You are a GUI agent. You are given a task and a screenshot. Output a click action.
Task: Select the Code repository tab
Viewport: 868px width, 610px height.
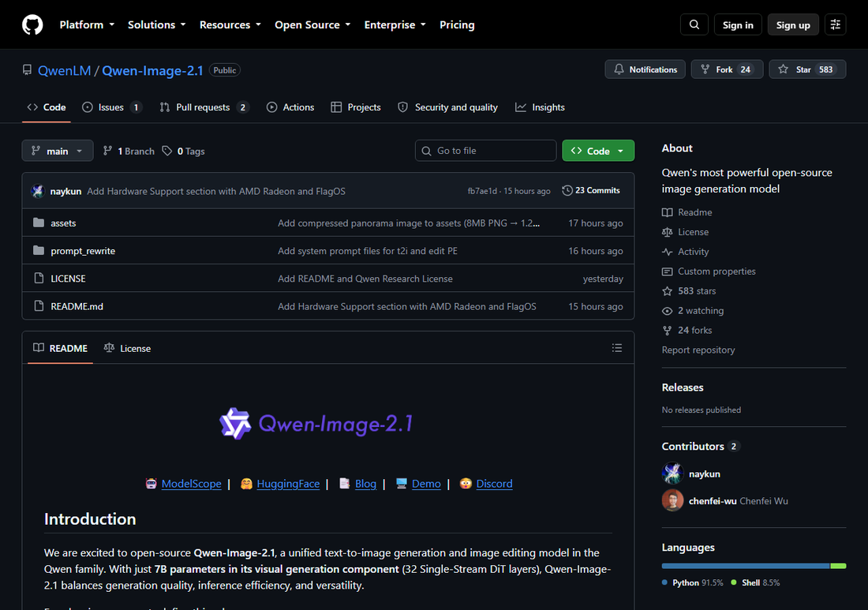tap(47, 107)
